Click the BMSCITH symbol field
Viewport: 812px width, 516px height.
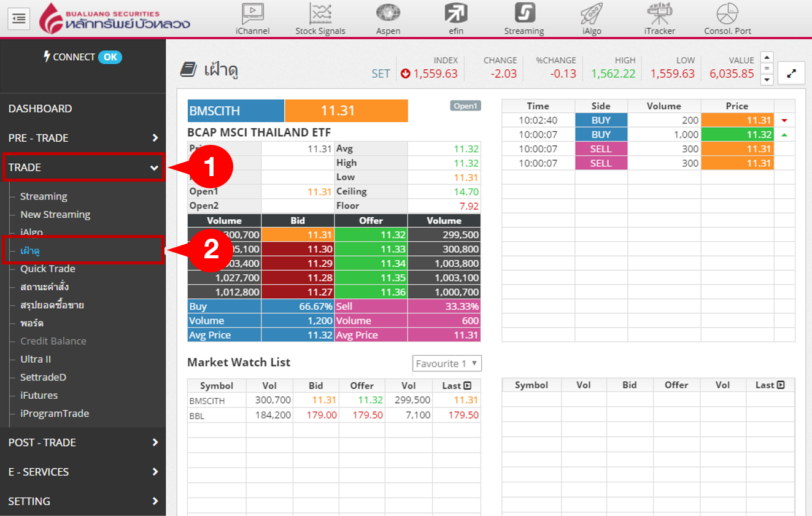[236, 111]
